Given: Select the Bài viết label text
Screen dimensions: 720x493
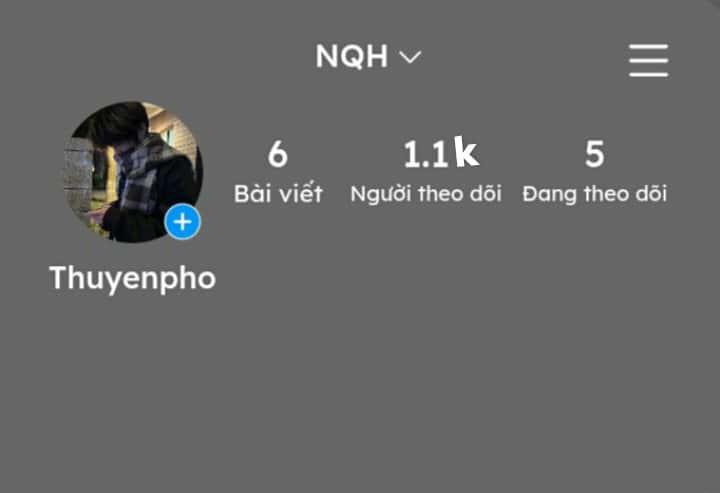Looking at the screenshot, I should pos(278,193).
